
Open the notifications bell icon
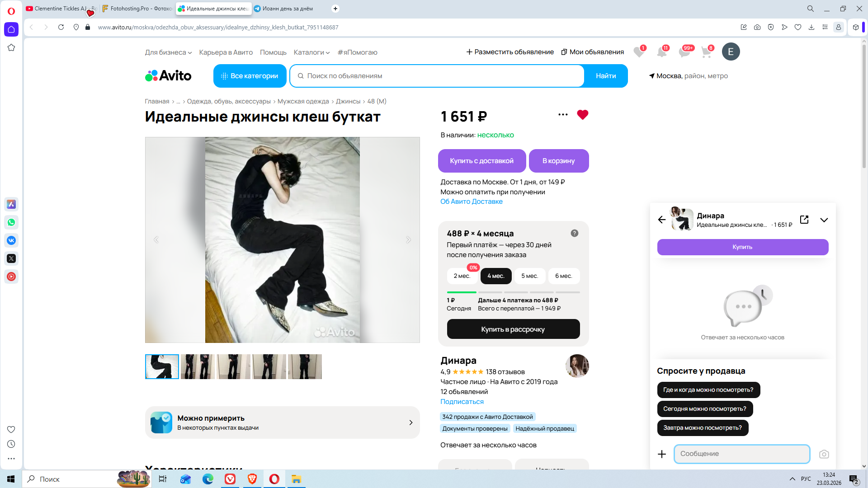click(662, 52)
